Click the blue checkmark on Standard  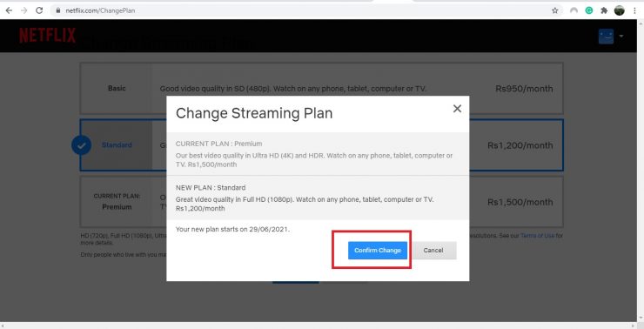81,145
